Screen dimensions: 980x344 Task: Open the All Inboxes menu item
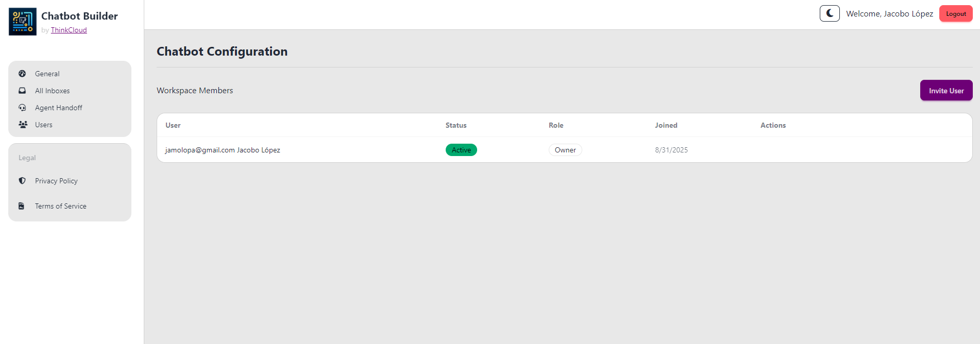pos(70,91)
